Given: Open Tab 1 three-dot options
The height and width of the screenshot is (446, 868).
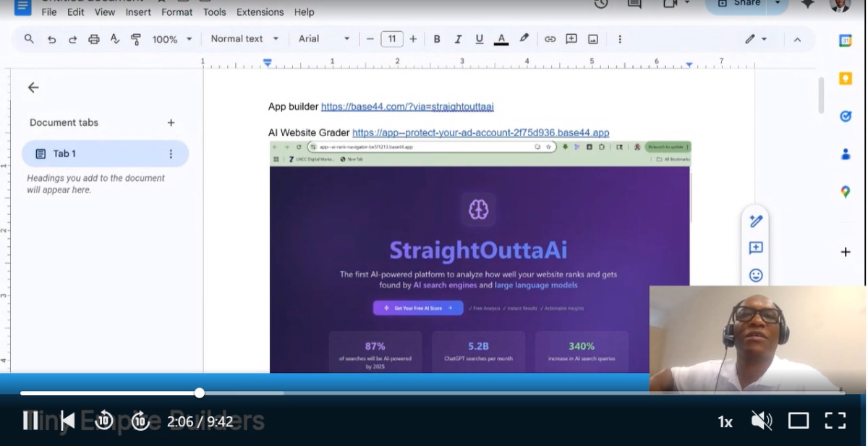Looking at the screenshot, I should (x=171, y=154).
